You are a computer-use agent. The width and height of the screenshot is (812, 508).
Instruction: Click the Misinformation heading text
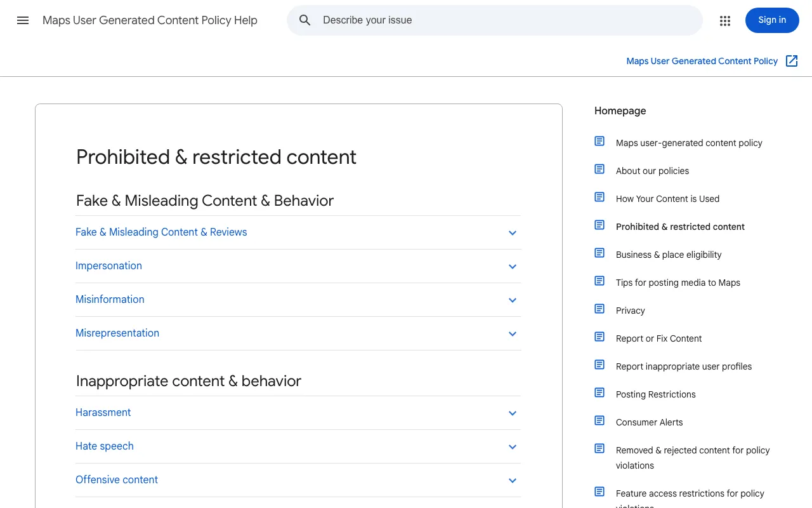(110, 300)
